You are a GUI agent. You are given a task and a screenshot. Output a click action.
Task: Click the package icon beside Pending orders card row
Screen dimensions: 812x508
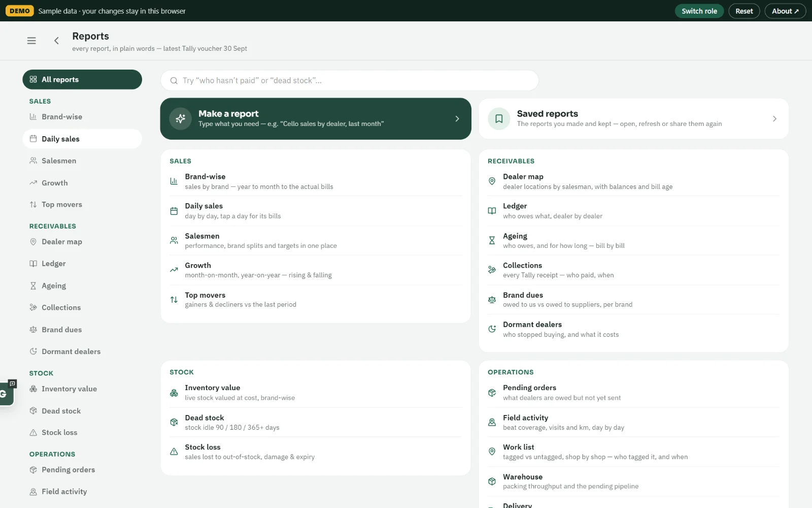click(492, 393)
